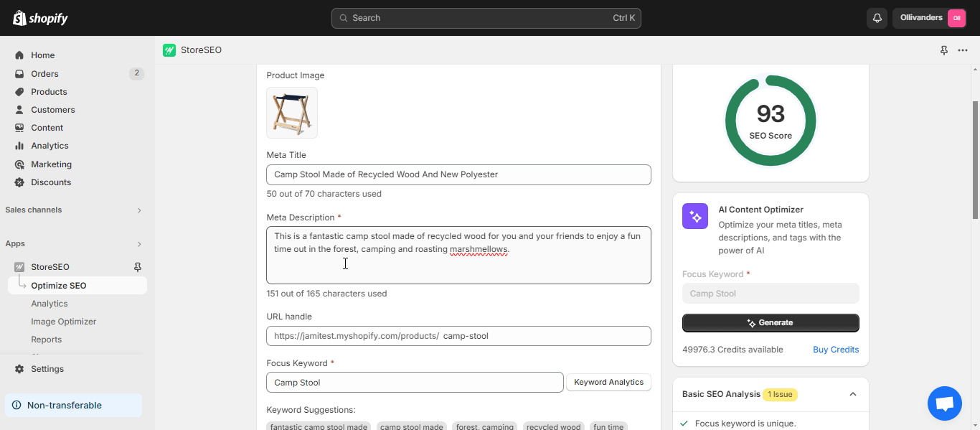Open StoreSEO Analytics submenu item
This screenshot has width=980, height=430.
coord(50,304)
